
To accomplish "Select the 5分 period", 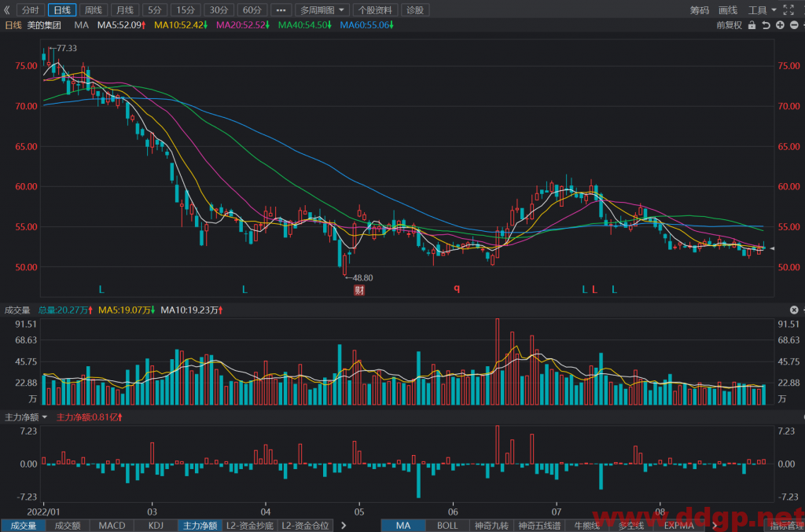I will coord(155,9).
